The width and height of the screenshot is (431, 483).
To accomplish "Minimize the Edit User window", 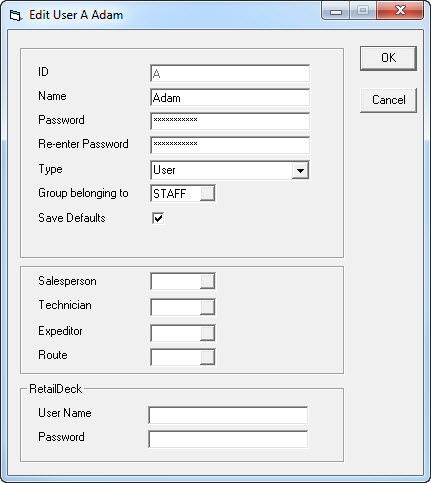I will [336, 11].
